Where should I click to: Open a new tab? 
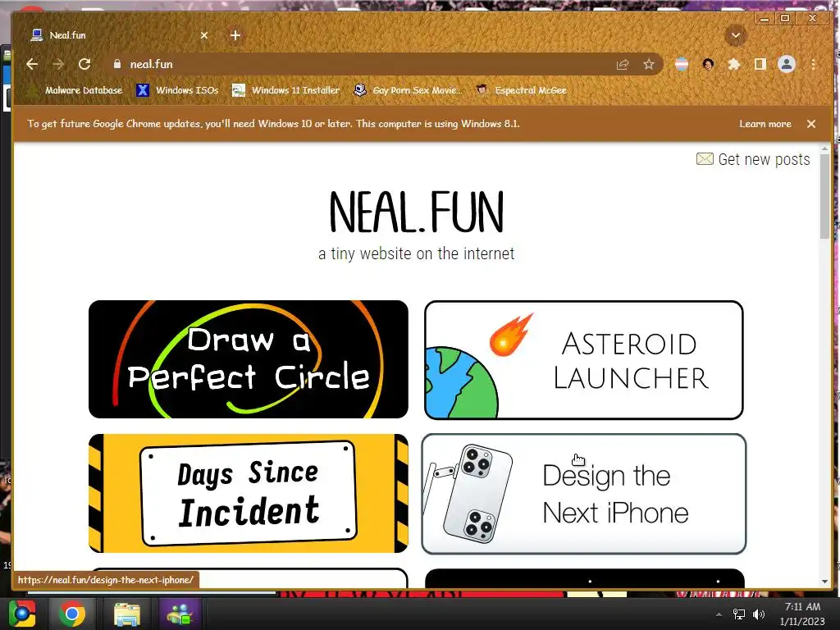pos(235,35)
